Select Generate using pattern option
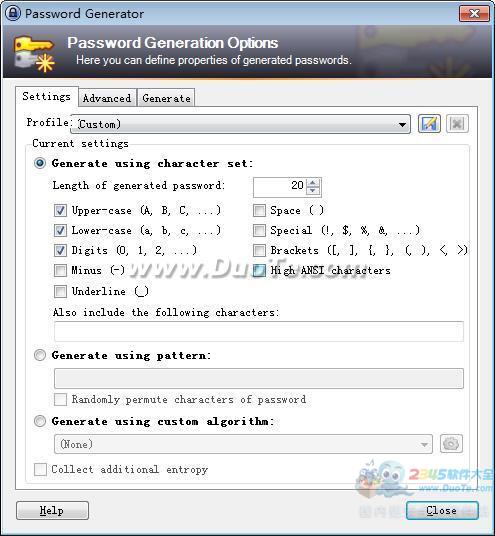 click(40, 355)
